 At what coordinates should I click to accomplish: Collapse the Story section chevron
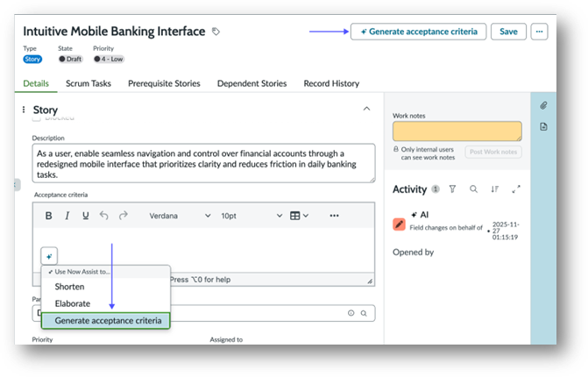366,109
